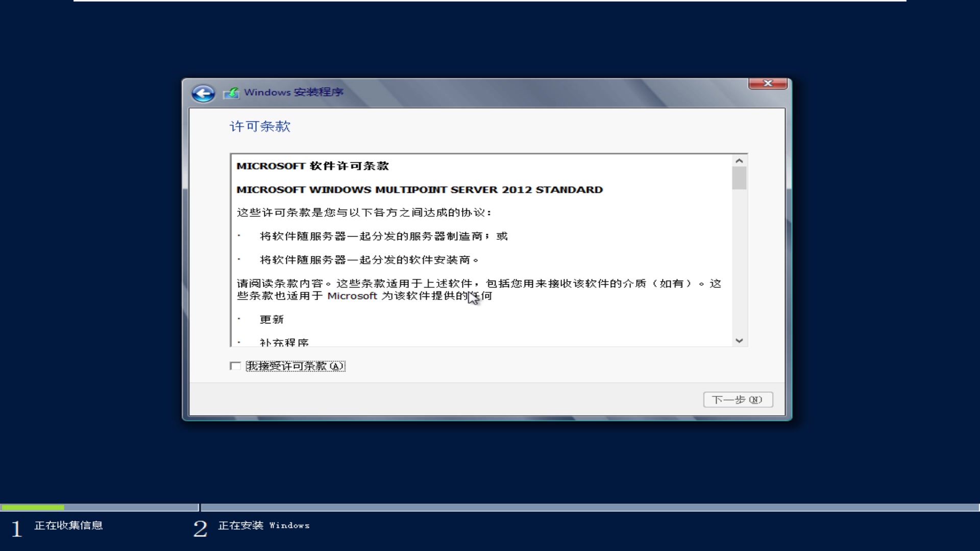Click 正在安装 Windows stage label
980x551 pixels.
point(263,525)
